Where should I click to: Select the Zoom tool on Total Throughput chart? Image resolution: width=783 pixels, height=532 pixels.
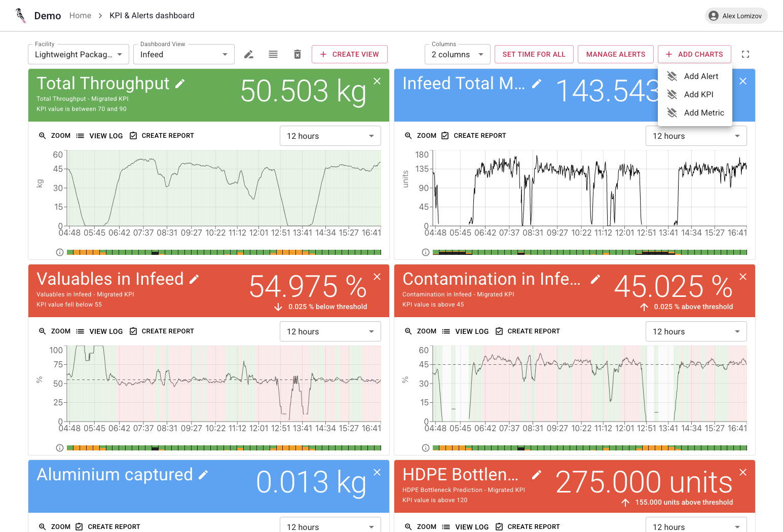coord(55,135)
